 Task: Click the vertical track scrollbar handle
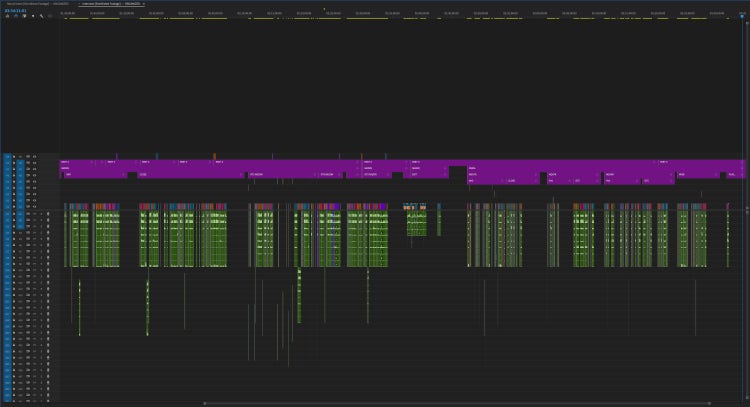(748, 209)
